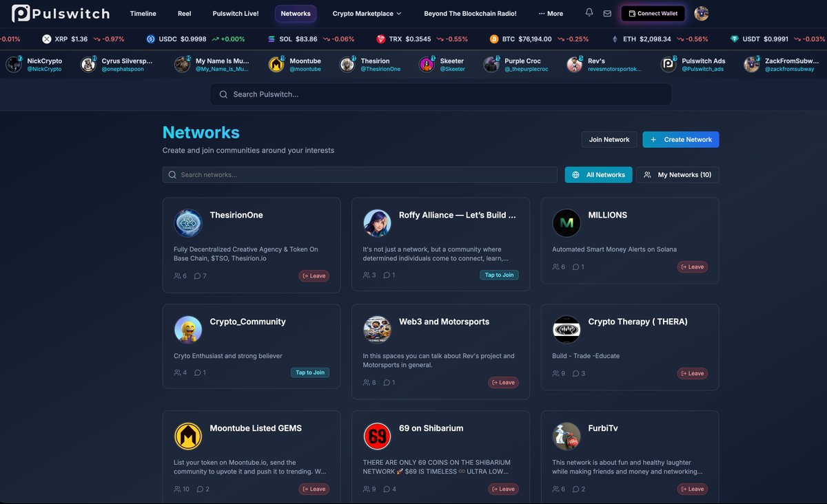The image size is (827, 504).
Task: Open the More menu
Action: coord(551,13)
